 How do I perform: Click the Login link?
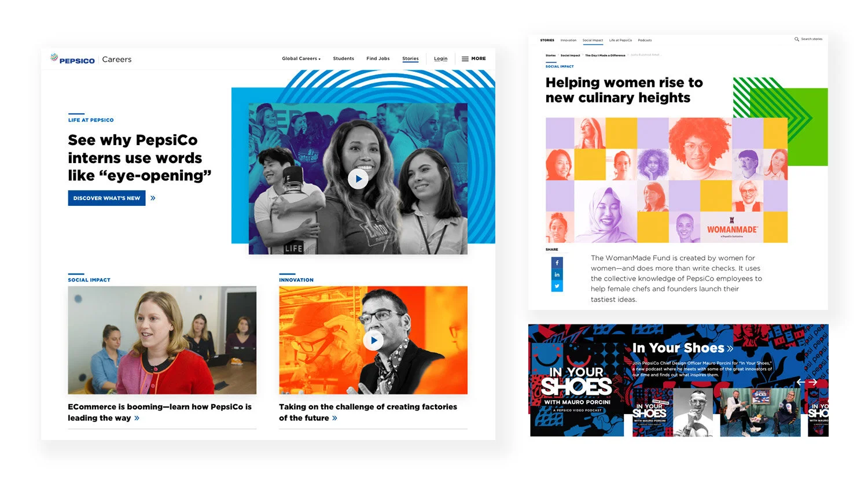pos(440,58)
